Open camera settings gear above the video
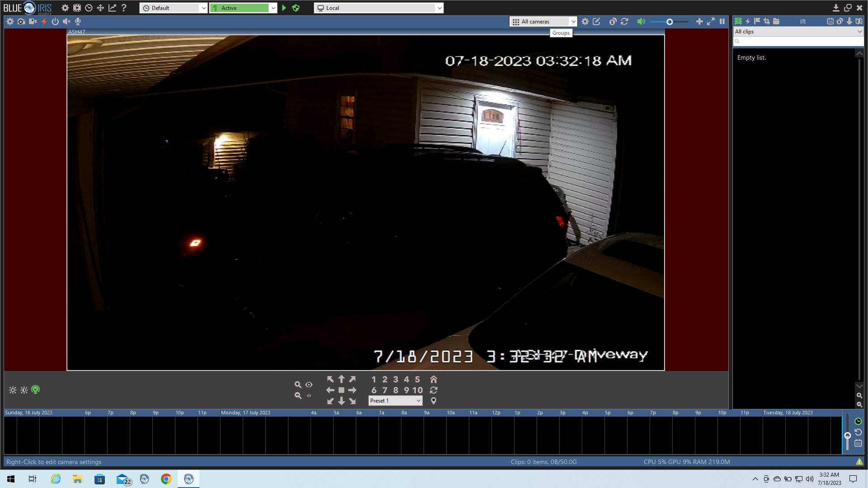 10,21
